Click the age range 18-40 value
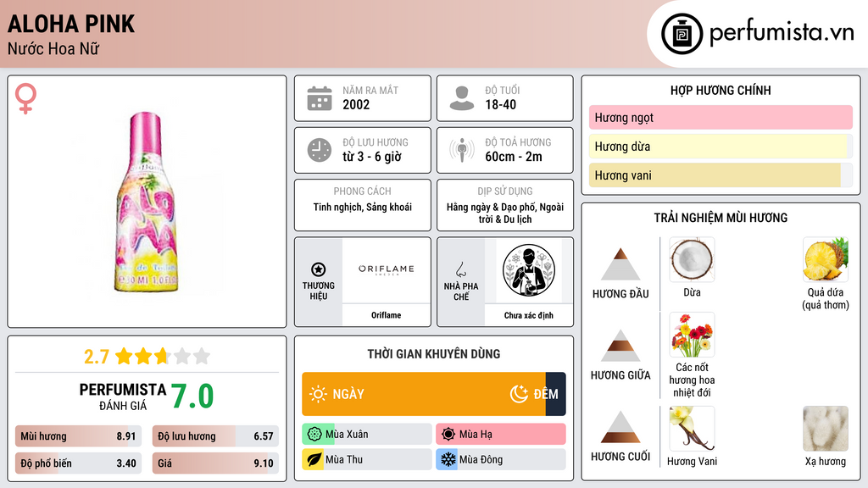This screenshot has width=868, height=488. point(500,104)
